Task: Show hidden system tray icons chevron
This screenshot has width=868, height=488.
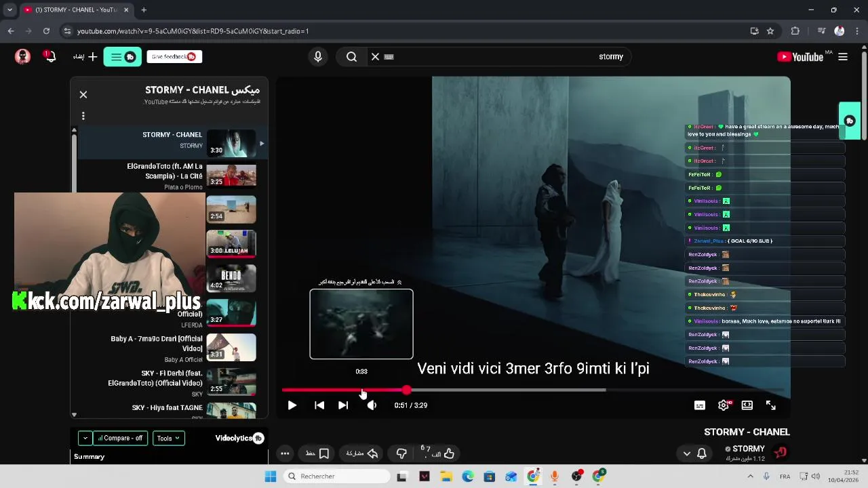Action: [x=750, y=476]
